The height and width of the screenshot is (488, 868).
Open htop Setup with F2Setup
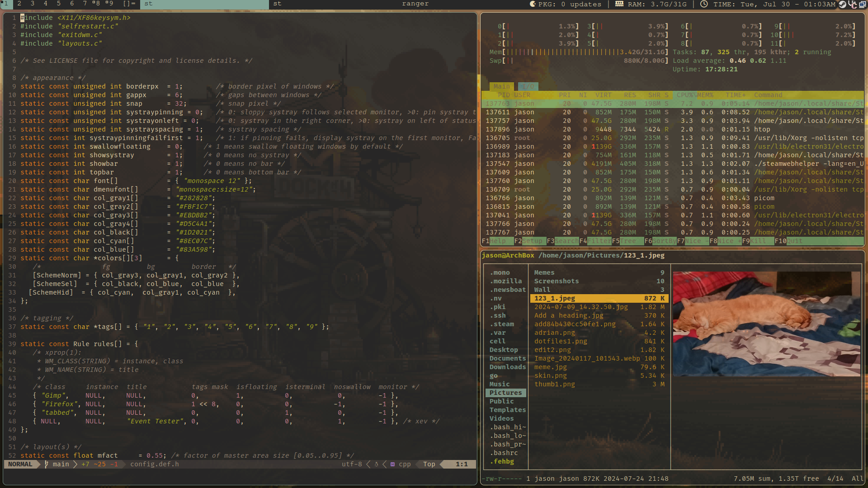click(528, 241)
